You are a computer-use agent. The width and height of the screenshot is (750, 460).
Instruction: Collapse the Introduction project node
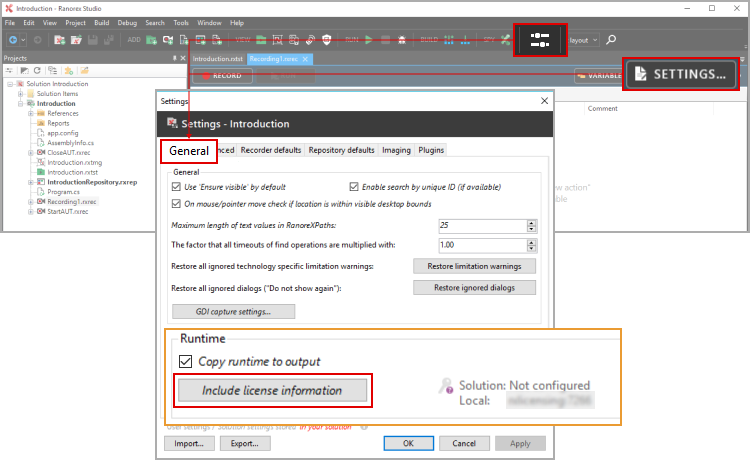click(21, 104)
